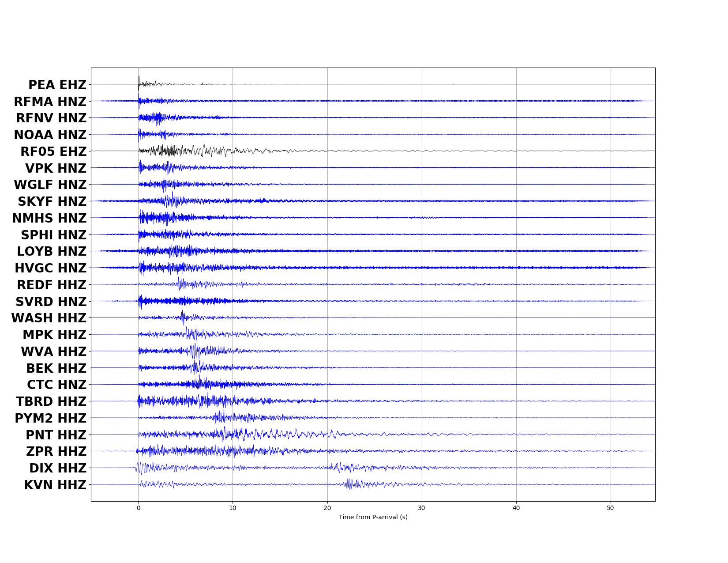
Task: Select the SKYF HNZ station label
Action: [x=52, y=201]
